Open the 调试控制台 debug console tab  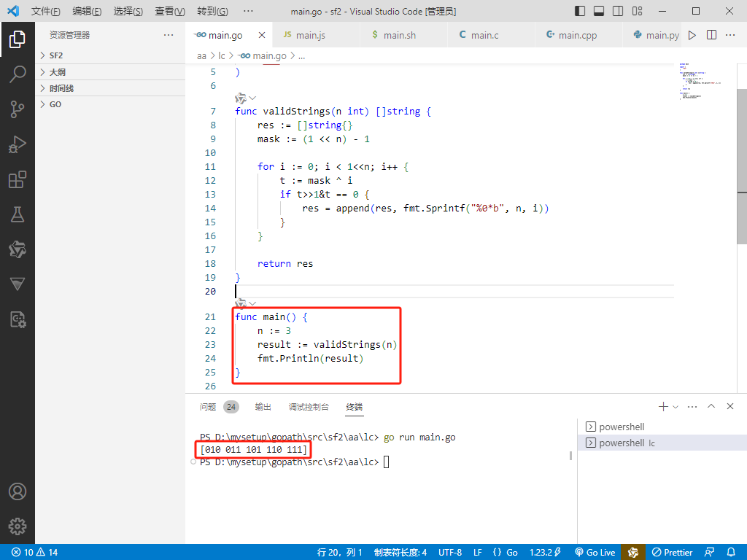click(x=309, y=407)
